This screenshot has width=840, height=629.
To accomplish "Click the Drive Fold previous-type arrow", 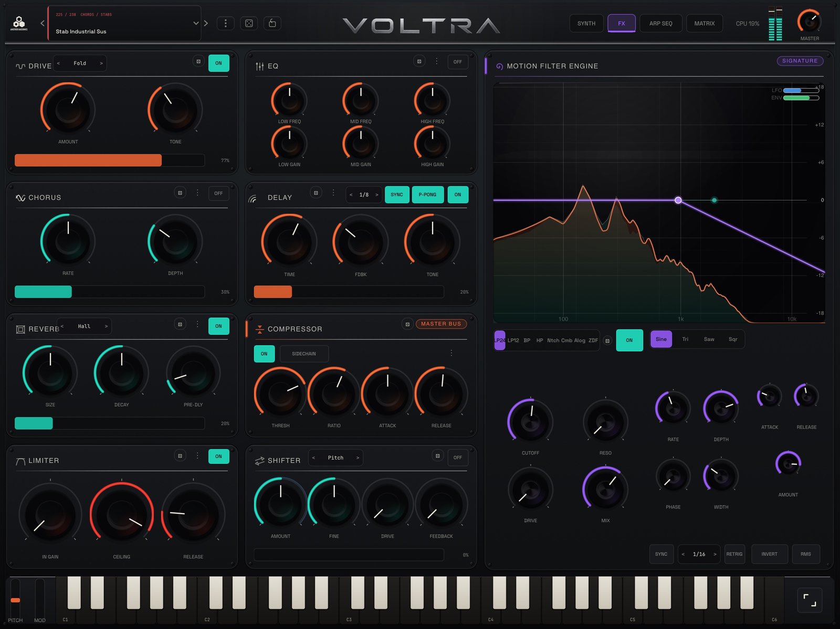I will [x=58, y=63].
